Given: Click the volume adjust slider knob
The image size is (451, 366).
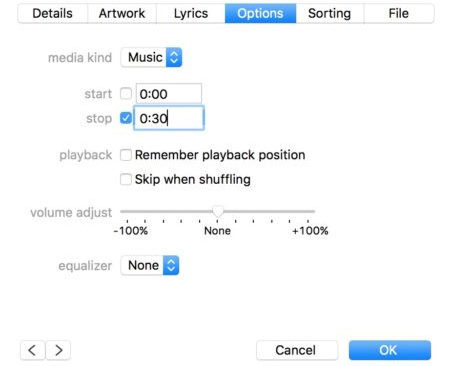Looking at the screenshot, I should point(218,211).
